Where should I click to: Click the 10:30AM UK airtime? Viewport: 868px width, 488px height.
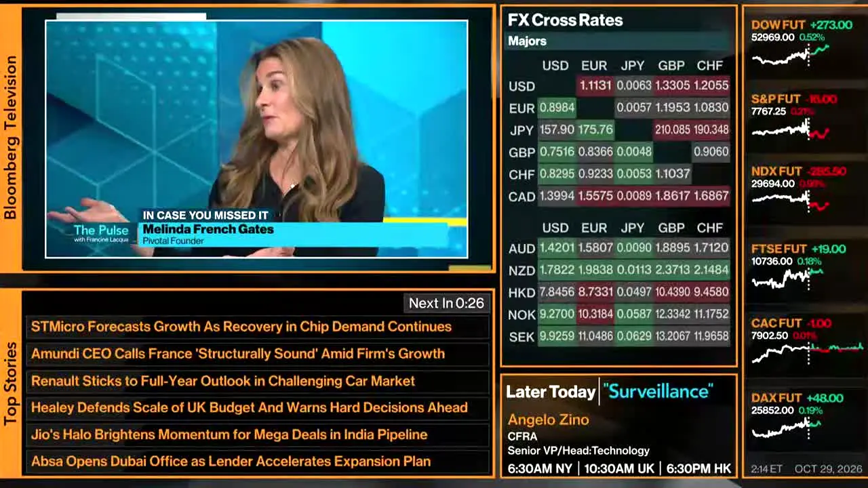pyautogui.click(x=619, y=469)
